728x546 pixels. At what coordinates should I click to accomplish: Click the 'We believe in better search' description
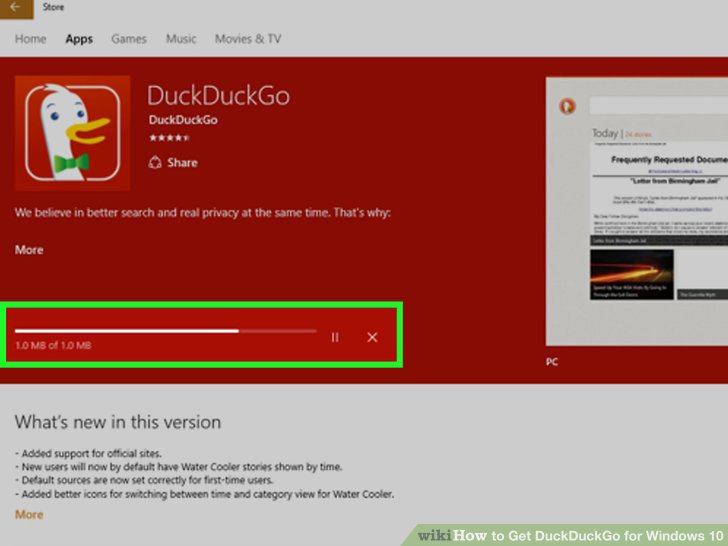[202, 213]
